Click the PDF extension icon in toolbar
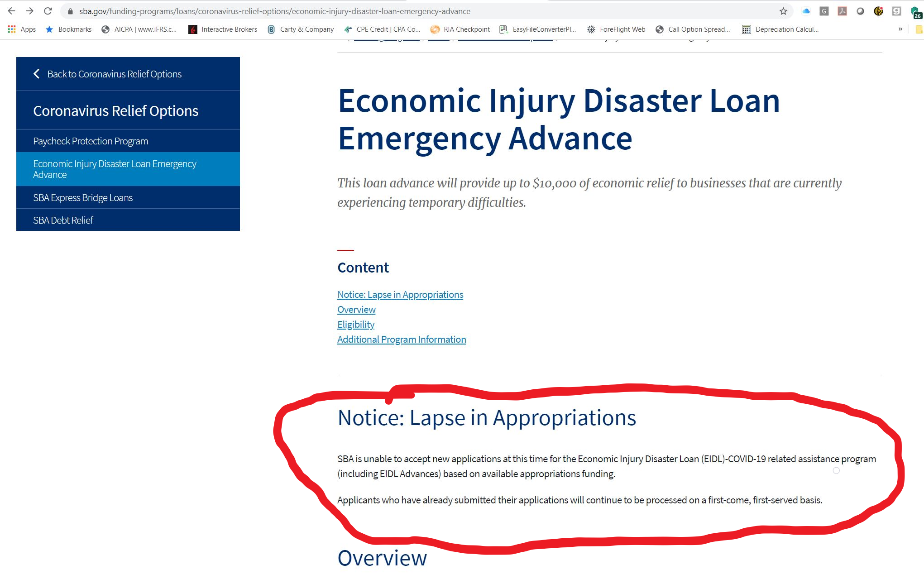Viewport: 924px width, 579px height. point(842,11)
